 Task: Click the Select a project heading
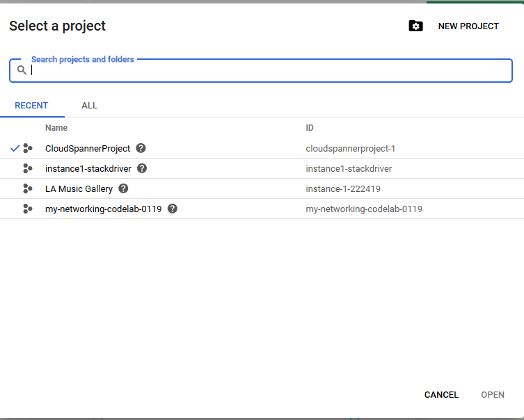tap(57, 26)
